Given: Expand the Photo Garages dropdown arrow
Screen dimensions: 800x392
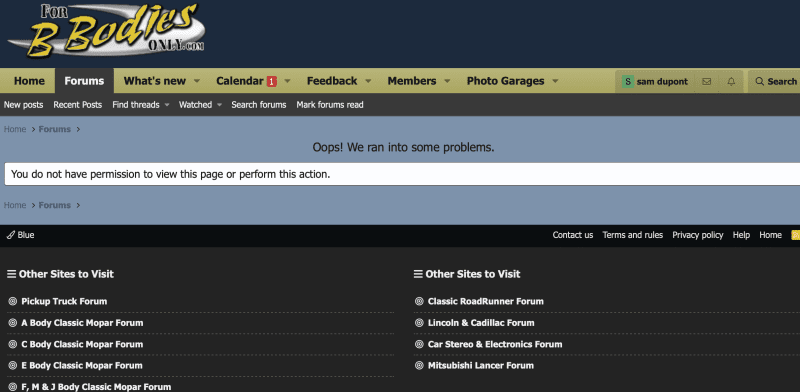Looking at the screenshot, I should (x=555, y=81).
